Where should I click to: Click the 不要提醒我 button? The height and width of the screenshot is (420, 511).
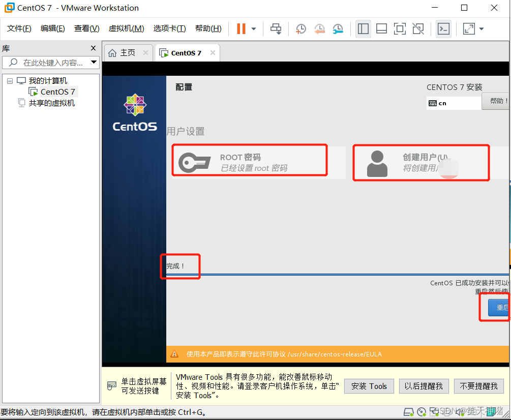[478, 386]
